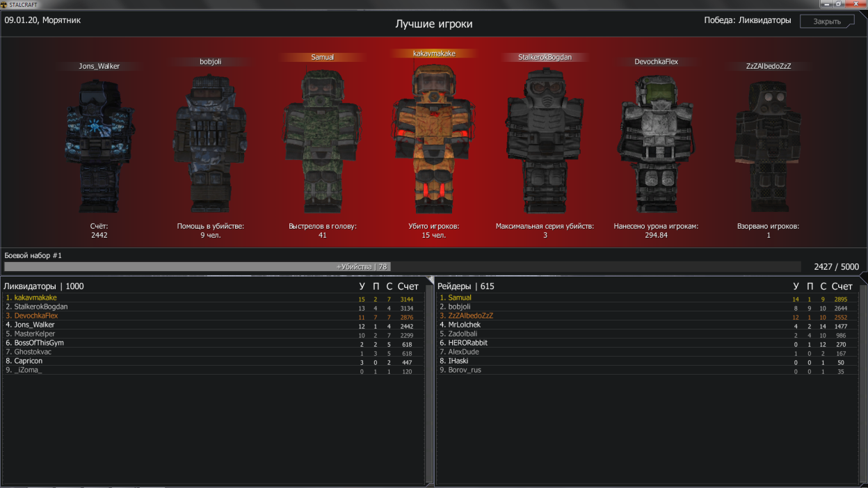Image resolution: width=868 pixels, height=488 pixels.
Task: Click IHaski row in Рейдеры table
Action: [x=647, y=361]
